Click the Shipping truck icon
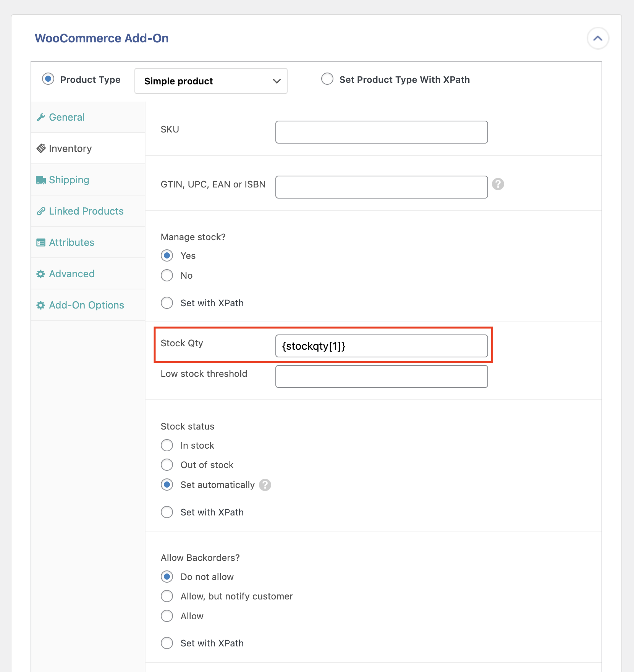Screen dimensions: 634x672 click(41, 180)
